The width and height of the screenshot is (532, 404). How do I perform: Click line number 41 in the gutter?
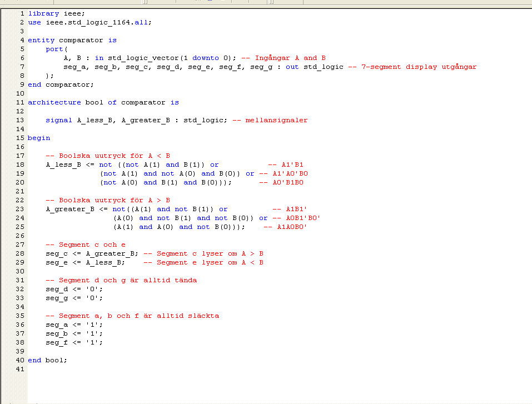coord(20,369)
